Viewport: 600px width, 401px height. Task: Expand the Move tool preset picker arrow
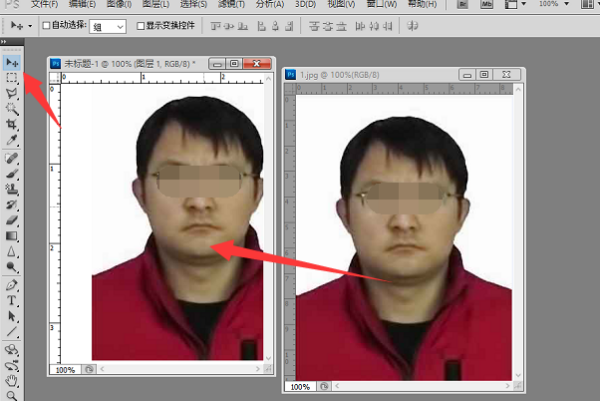pyautogui.click(x=30, y=24)
